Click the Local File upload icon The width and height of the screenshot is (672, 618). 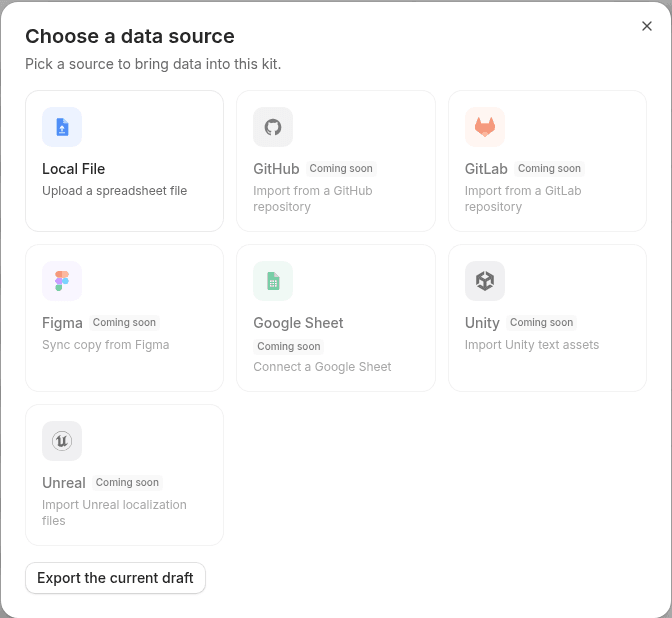62,127
